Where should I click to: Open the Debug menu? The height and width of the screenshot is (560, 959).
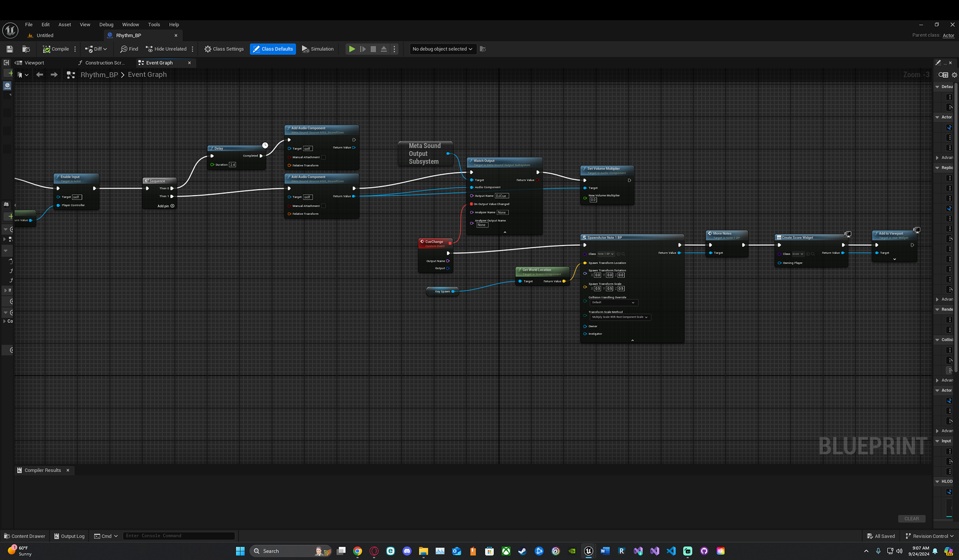106,24
